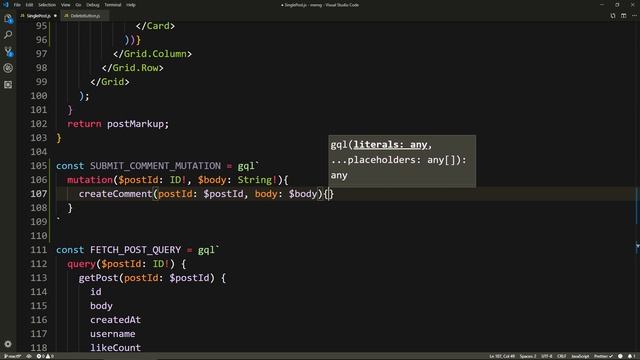640x360 pixels.
Task: Click the 'body' field on line 115
Action: tap(101, 306)
